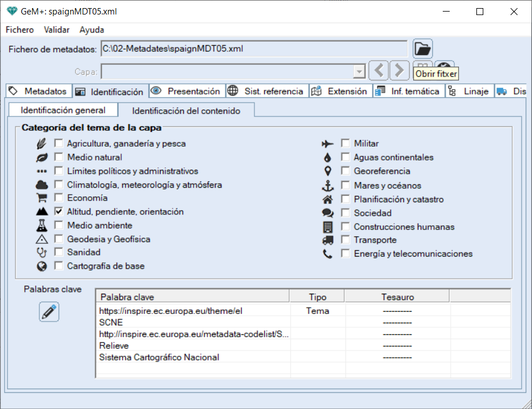Uncheck Altitud, pendiente, orientación checkbox
Image resolution: width=532 pixels, height=409 pixels.
click(x=59, y=212)
